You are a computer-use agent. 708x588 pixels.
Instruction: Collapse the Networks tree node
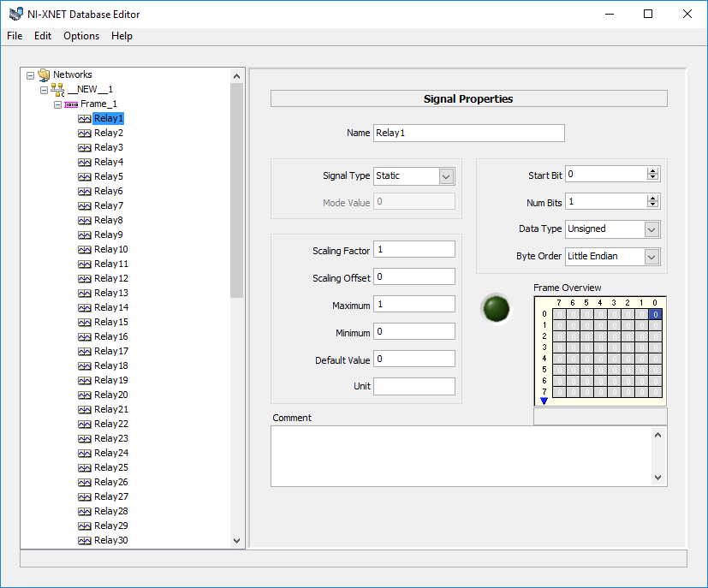[x=30, y=75]
